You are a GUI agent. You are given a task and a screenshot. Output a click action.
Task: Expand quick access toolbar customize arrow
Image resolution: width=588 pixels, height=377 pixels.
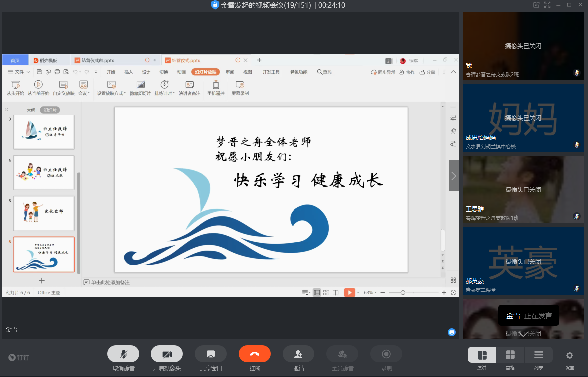tap(96, 72)
